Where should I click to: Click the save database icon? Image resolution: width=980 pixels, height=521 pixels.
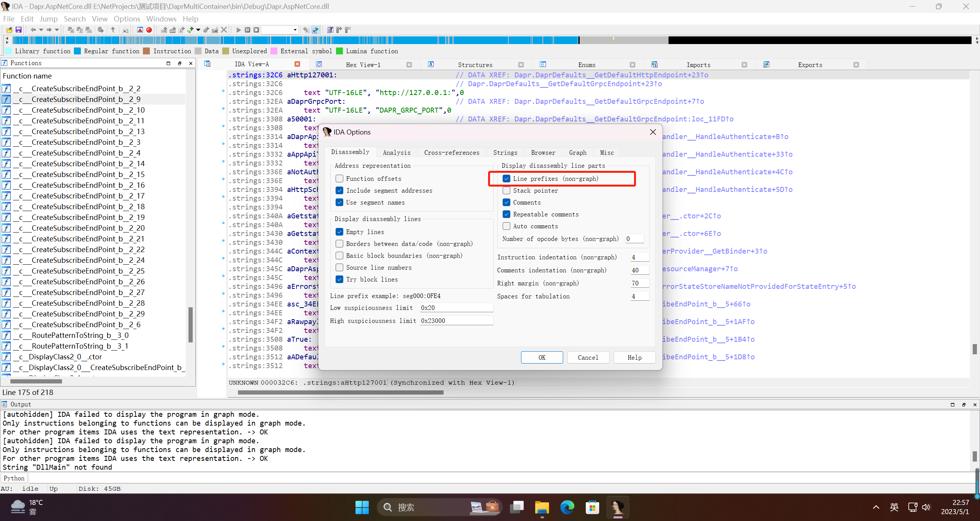(18, 30)
